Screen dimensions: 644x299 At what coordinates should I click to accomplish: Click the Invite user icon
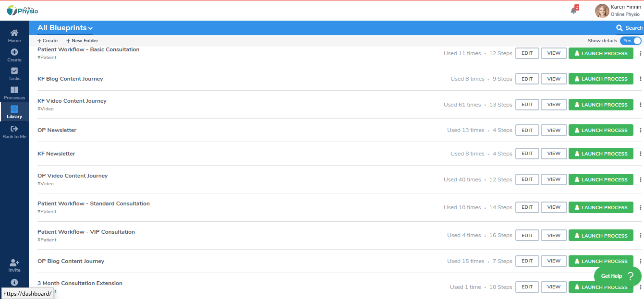pos(14,263)
